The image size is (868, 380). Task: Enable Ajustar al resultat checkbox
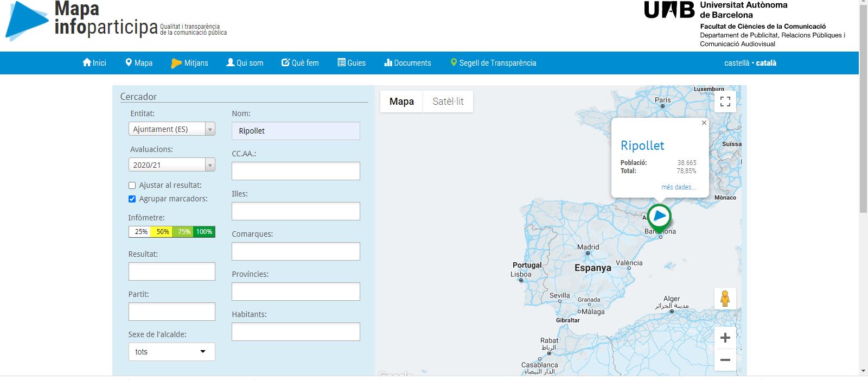pyautogui.click(x=132, y=186)
